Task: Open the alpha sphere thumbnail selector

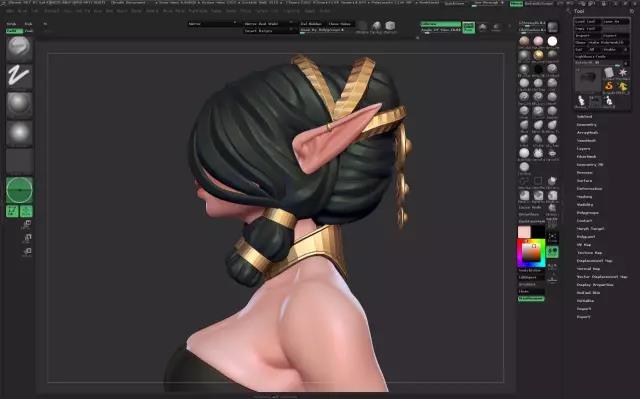Action: click(19, 105)
